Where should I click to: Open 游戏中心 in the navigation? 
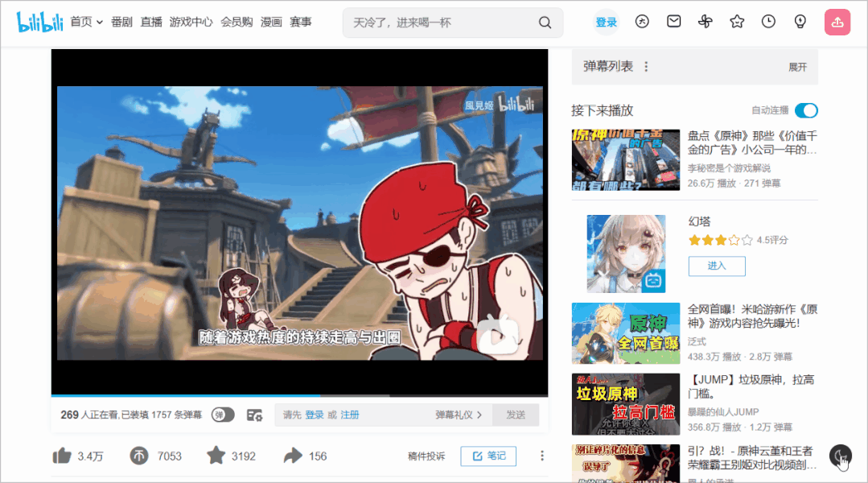(x=191, y=23)
